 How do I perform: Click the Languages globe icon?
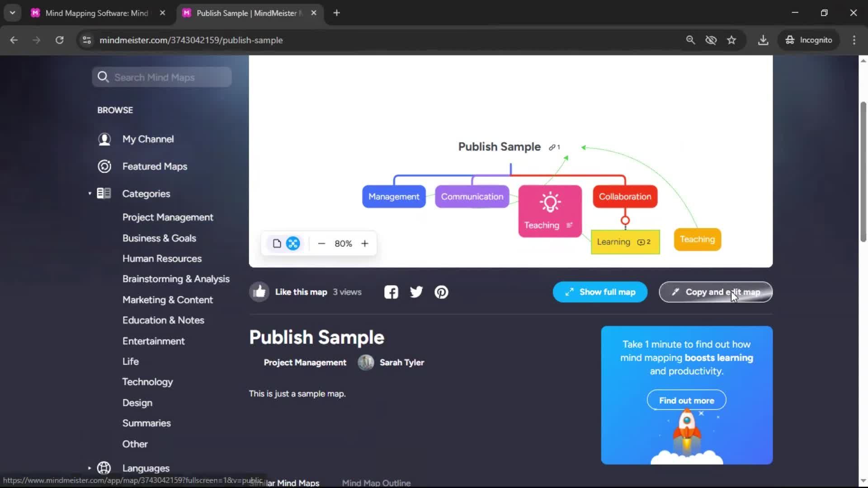[104, 468]
